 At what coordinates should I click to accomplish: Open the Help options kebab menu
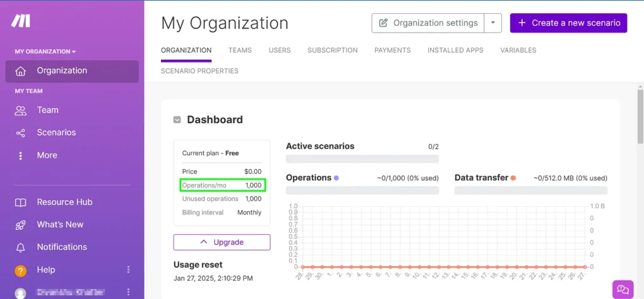[128, 269]
